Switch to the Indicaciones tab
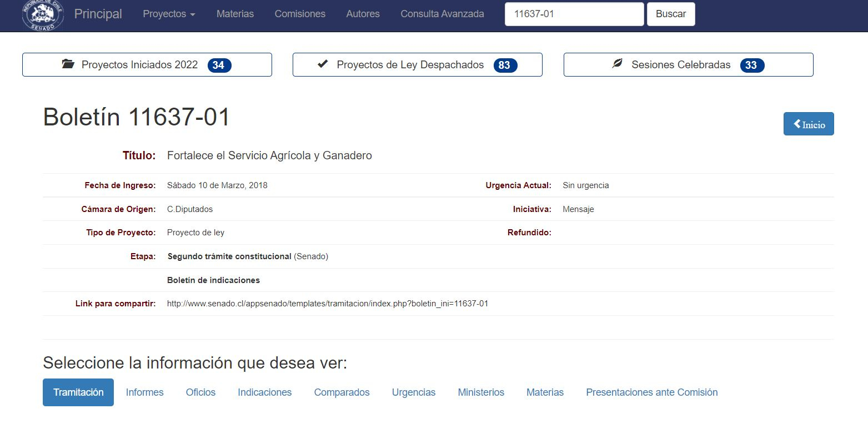The width and height of the screenshot is (868, 429). 265,392
